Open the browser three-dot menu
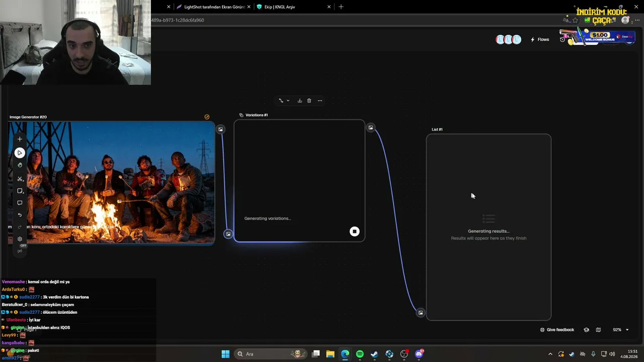 tap(637, 20)
